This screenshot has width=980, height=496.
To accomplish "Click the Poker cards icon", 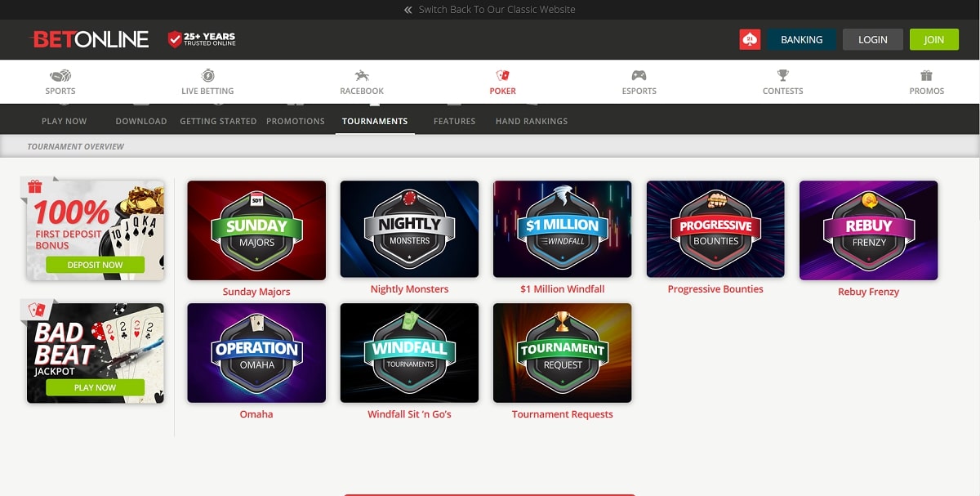I will 503,75.
